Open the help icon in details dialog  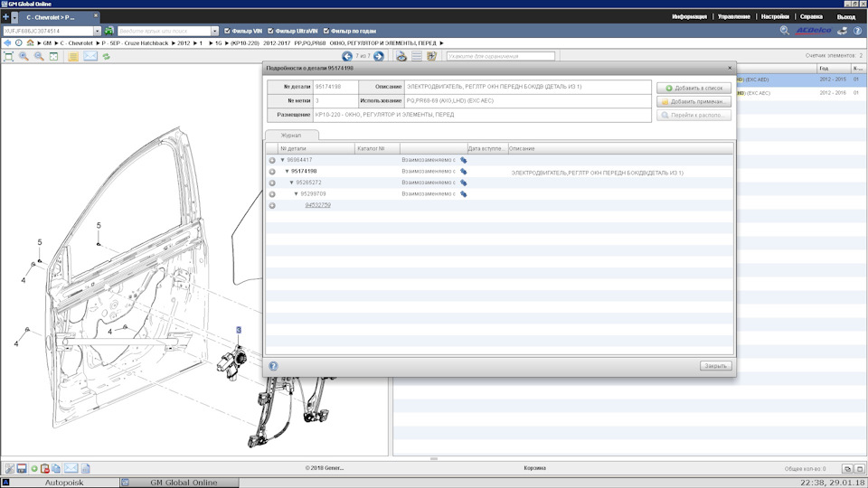273,366
